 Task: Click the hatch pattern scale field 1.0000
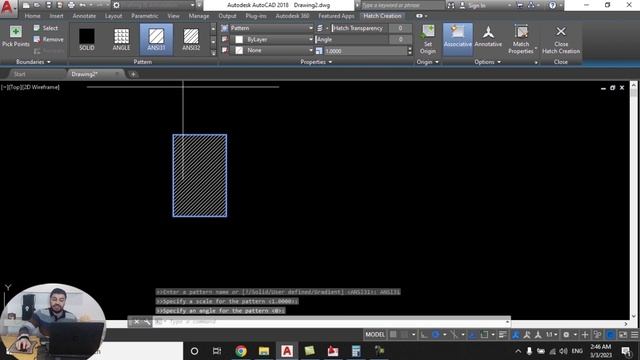[365, 51]
